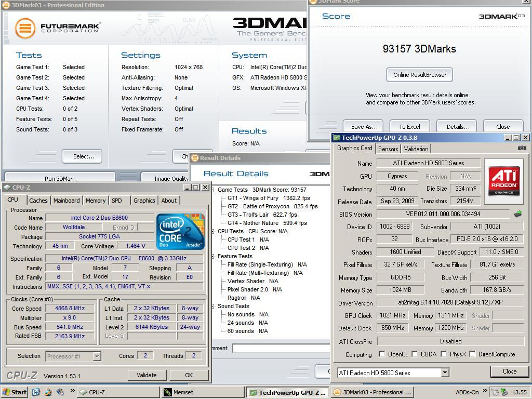Click the 3DMark03 main window title icon
532x399 pixels.
tap(6, 5)
